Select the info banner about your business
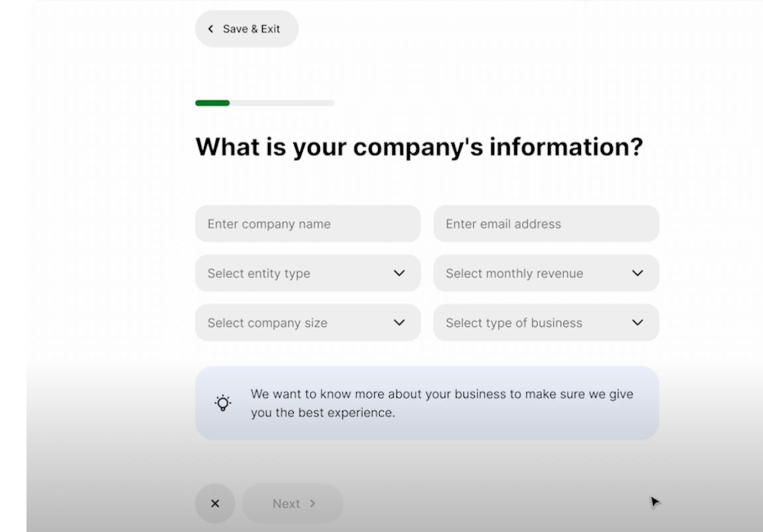763x532 pixels. (427, 403)
